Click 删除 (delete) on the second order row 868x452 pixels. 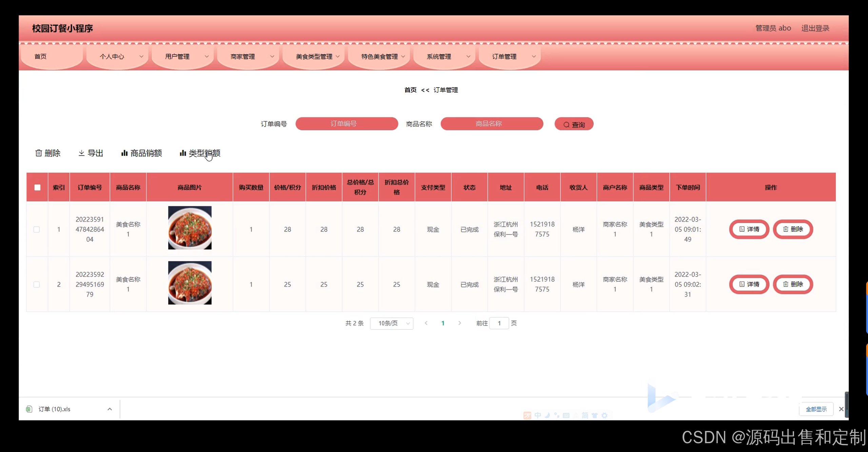tap(793, 284)
